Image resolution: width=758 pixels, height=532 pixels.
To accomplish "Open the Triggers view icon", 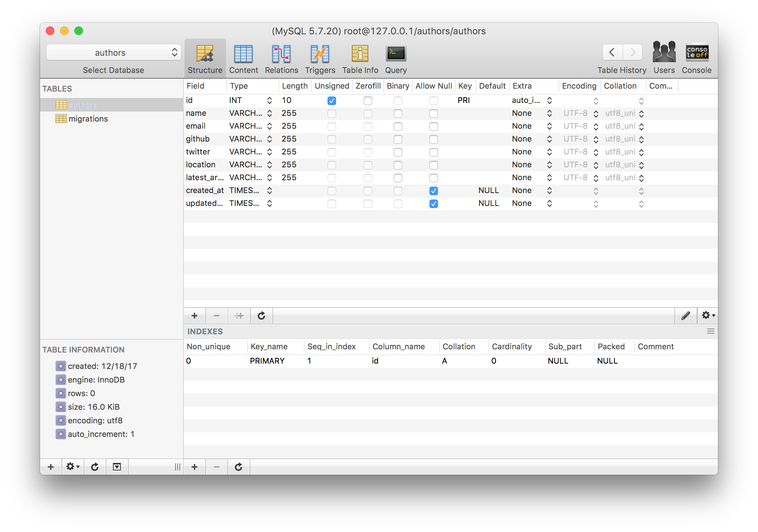I will click(x=320, y=54).
